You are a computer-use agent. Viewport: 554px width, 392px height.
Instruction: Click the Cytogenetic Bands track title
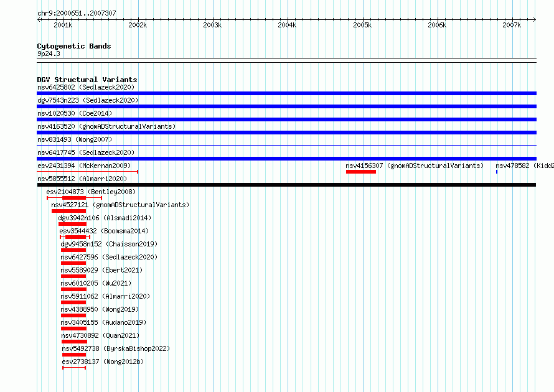tap(74, 46)
